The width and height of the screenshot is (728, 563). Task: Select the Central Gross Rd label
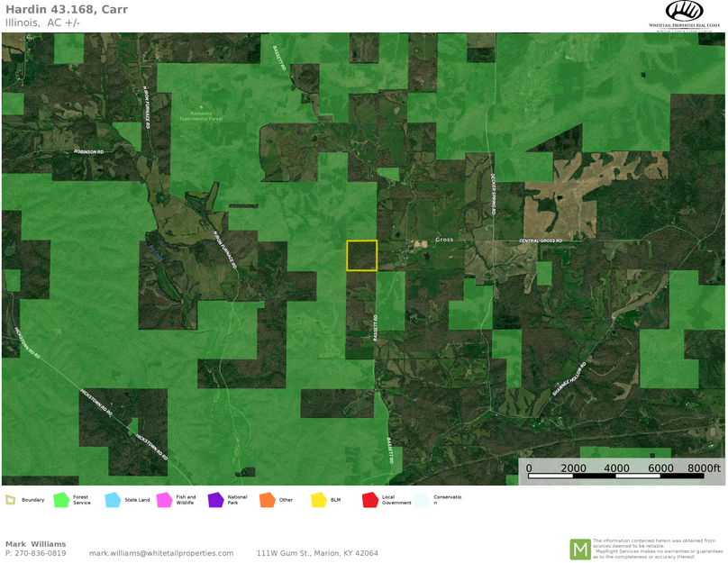[x=542, y=240]
